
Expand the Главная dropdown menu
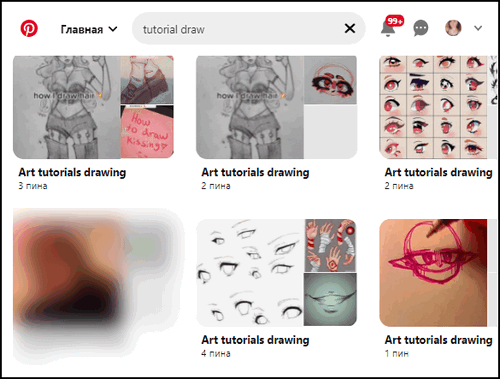coord(89,29)
